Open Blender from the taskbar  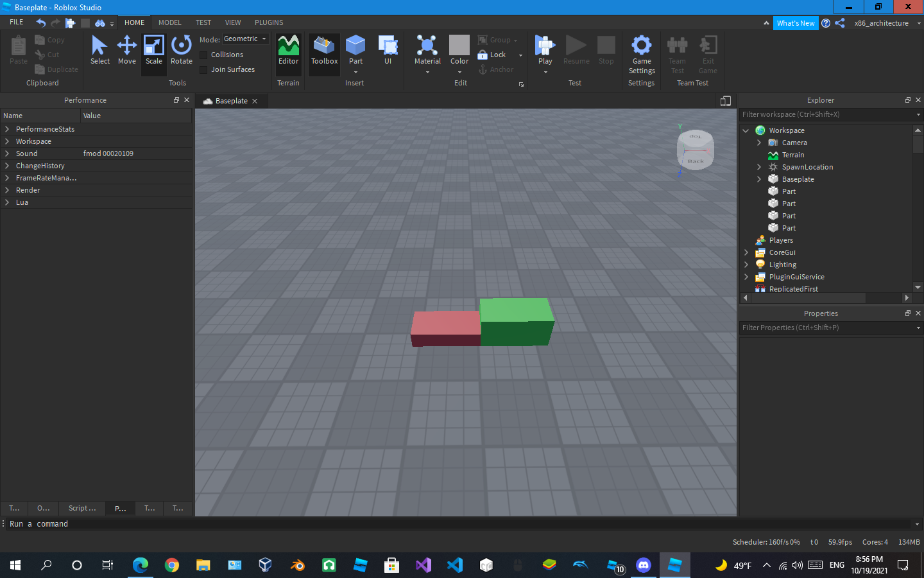coord(297,565)
